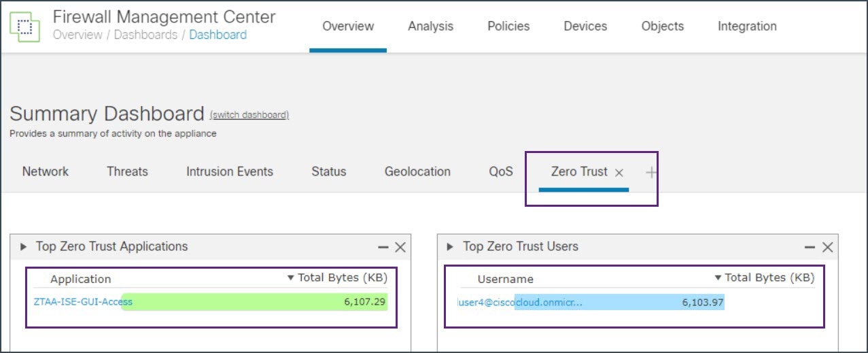868x353 pixels.
Task: Minimize the Top Zero Trust Applications widget
Action: click(383, 248)
